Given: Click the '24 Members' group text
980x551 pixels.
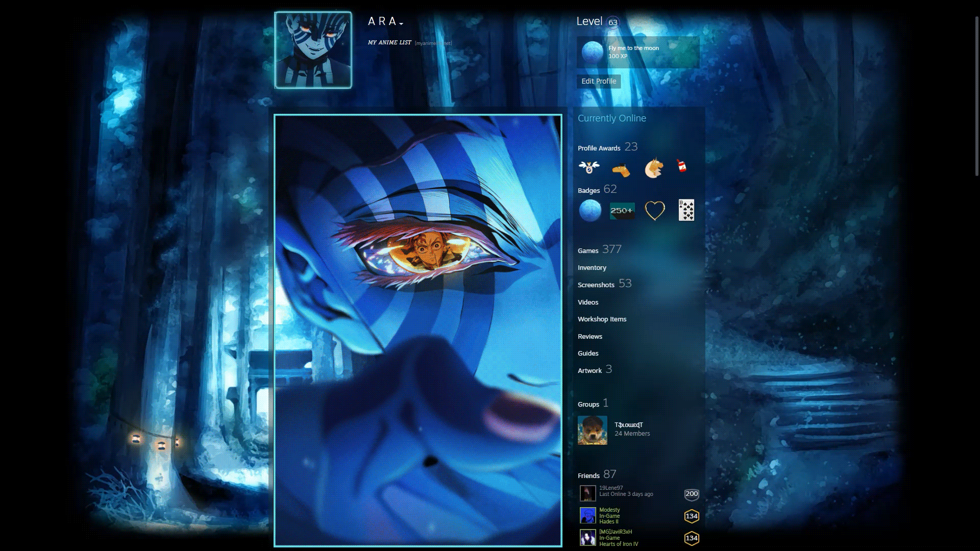Looking at the screenshot, I should coord(632,434).
